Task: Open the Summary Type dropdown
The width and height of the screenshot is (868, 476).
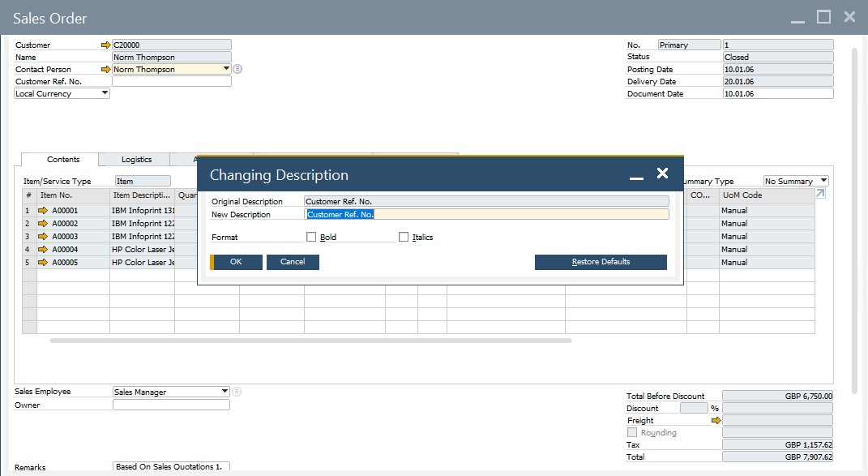Action: coord(823,182)
